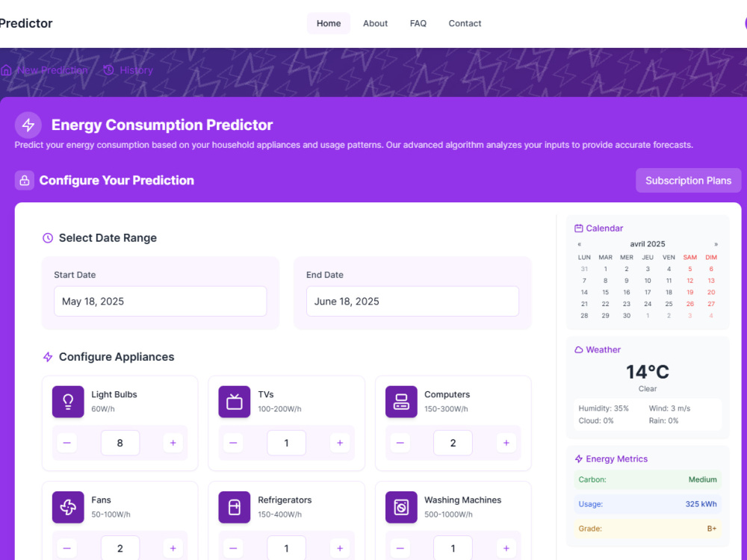The image size is (747, 560).
Task: Click the lock icon next to Configure Your Prediction
Action: [25, 181]
